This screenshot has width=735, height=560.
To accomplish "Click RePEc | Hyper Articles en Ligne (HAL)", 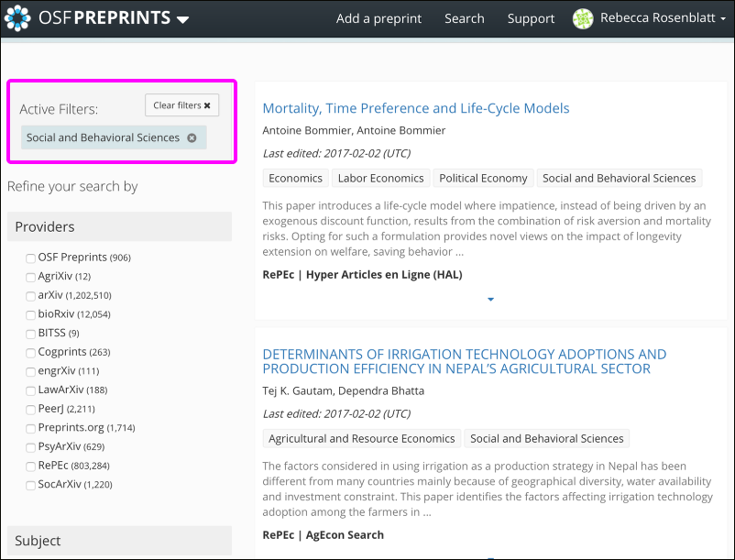I will [x=362, y=275].
